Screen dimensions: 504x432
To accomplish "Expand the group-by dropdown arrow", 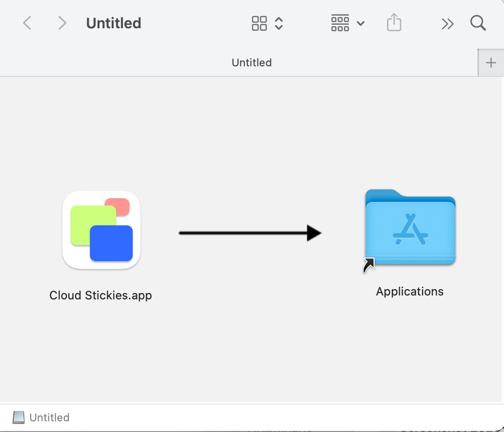I will (x=361, y=23).
